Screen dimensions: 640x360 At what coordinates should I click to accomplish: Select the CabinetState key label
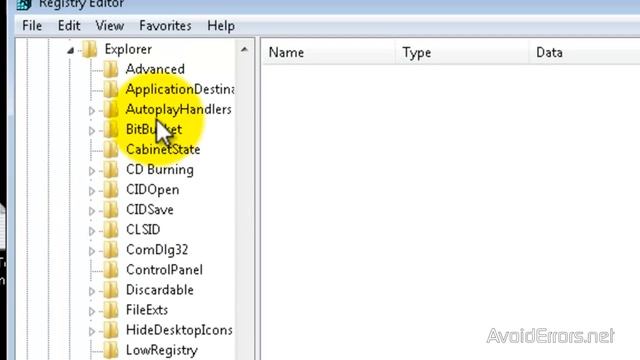click(163, 149)
